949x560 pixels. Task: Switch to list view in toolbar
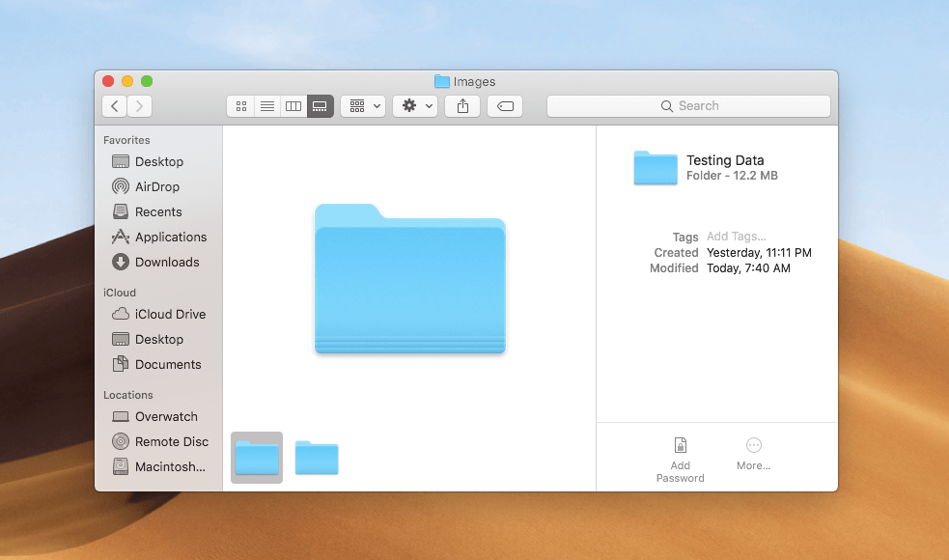(267, 106)
